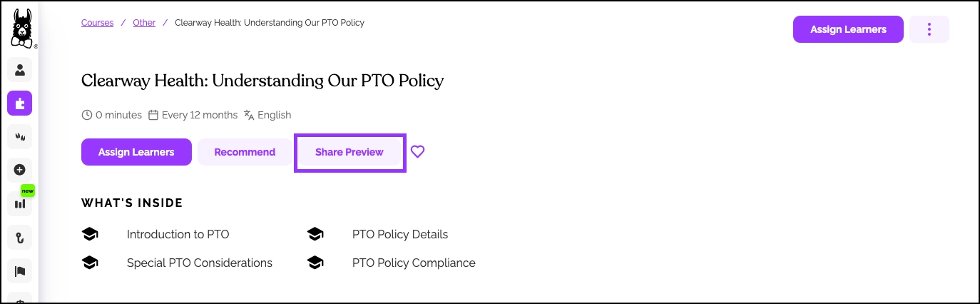Open the paw prints sidebar icon

click(20, 136)
